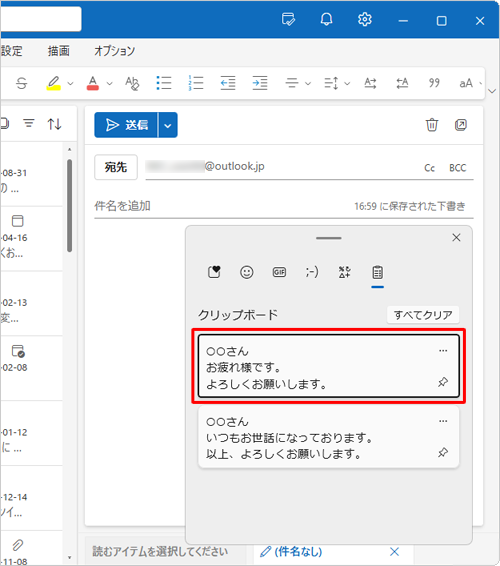Open the message dated 08-31
This screenshot has width=500, height=566.
coord(31,174)
